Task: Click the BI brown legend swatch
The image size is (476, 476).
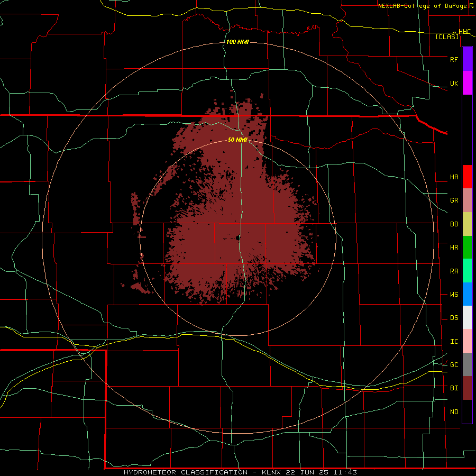Action: coord(467,388)
